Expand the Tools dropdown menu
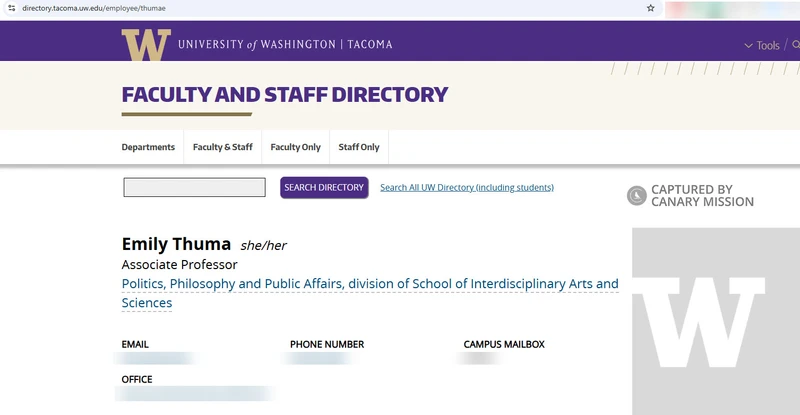 click(x=762, y=45)
